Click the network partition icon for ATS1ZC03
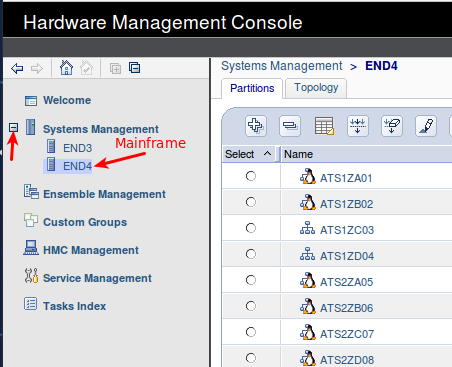This screenshot has width=452, height=367. click(x=307, y=228)
